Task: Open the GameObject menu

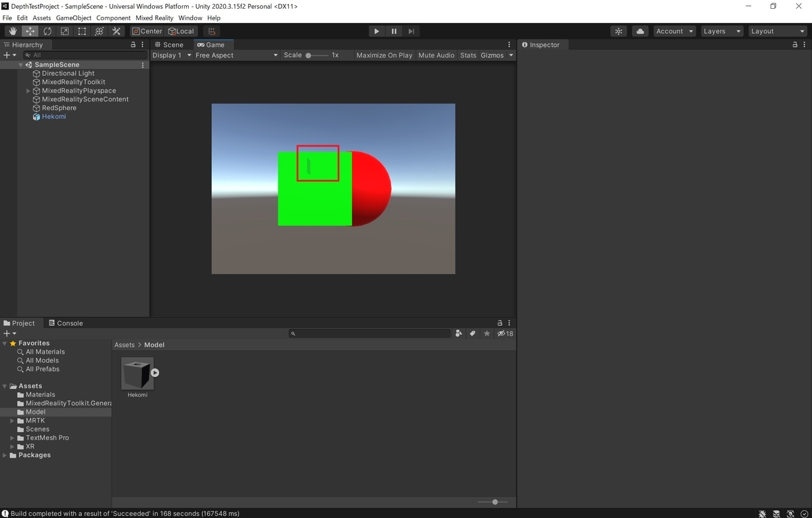Action: coord(74,18)
